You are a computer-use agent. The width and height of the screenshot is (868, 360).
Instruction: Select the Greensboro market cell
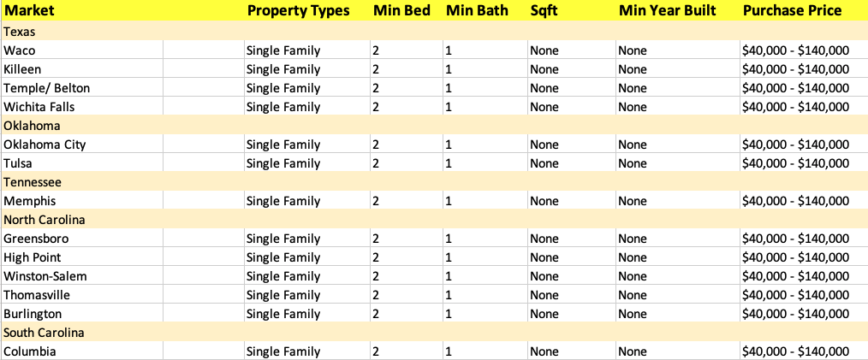(82, 239)
